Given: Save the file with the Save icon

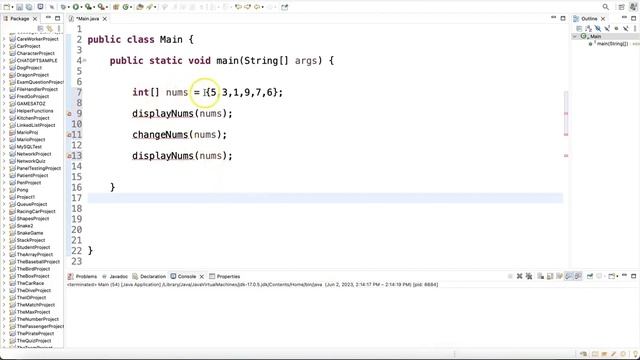Looking at the screenshot, I should tap(19, 7).
